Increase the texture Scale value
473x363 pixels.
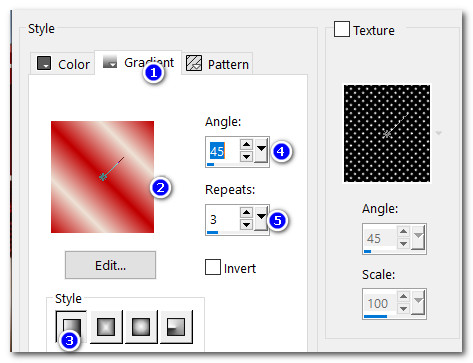(x=404, y=297)
